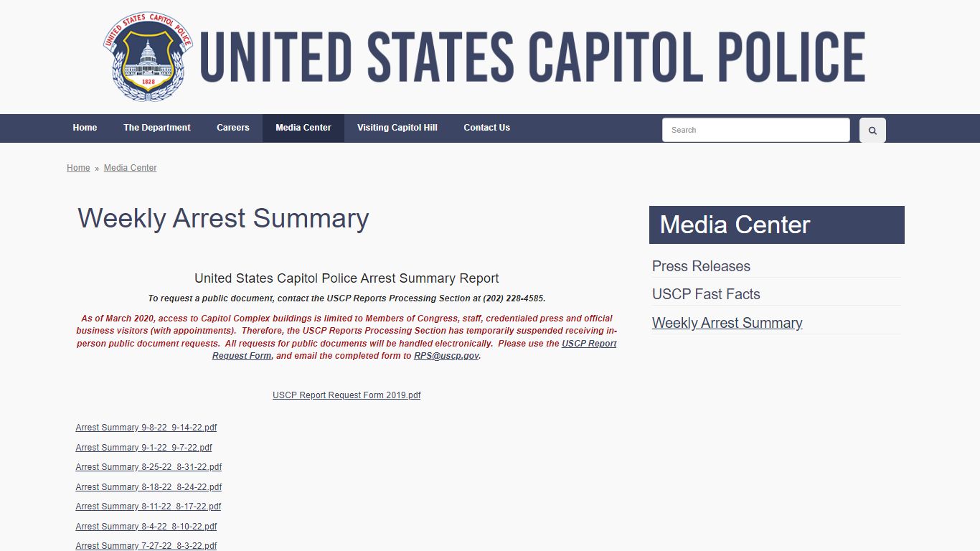Viewport: 980px width, 551px height.
Task: Click the United States Capitol Police banner title
Action: 532,57
